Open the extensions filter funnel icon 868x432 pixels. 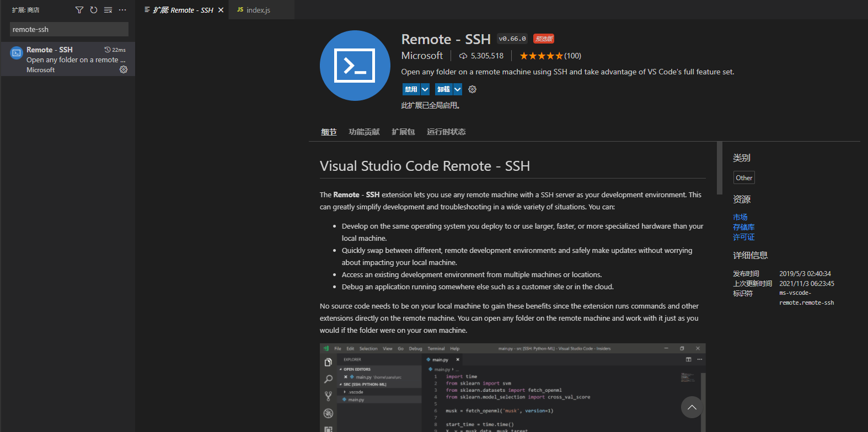tap(79, 10)
